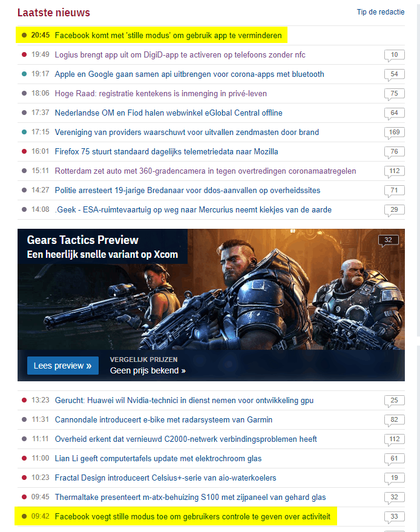Open the 82 comments bubble for Cannondale article

394,420
